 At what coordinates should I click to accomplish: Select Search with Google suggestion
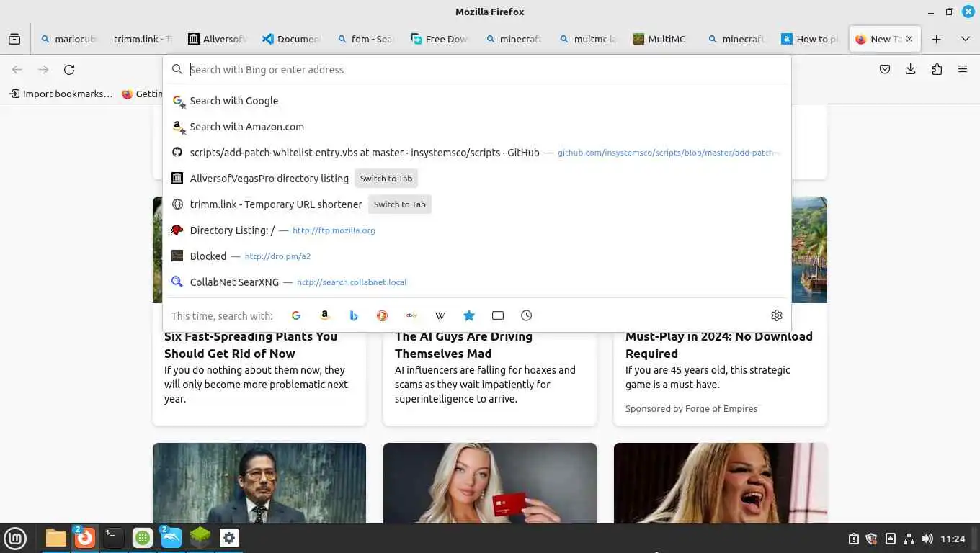477,101
